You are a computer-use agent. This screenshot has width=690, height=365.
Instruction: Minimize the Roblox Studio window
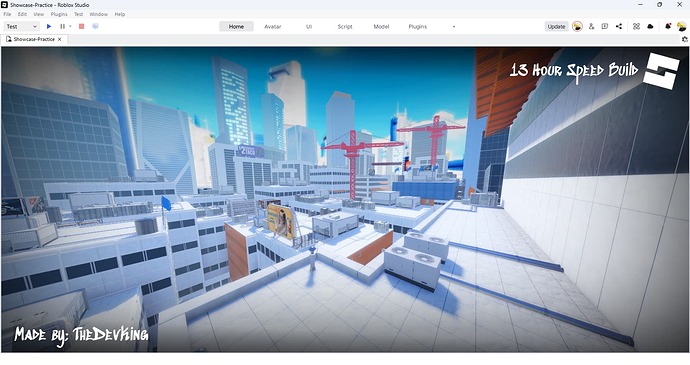click(639, 4)
